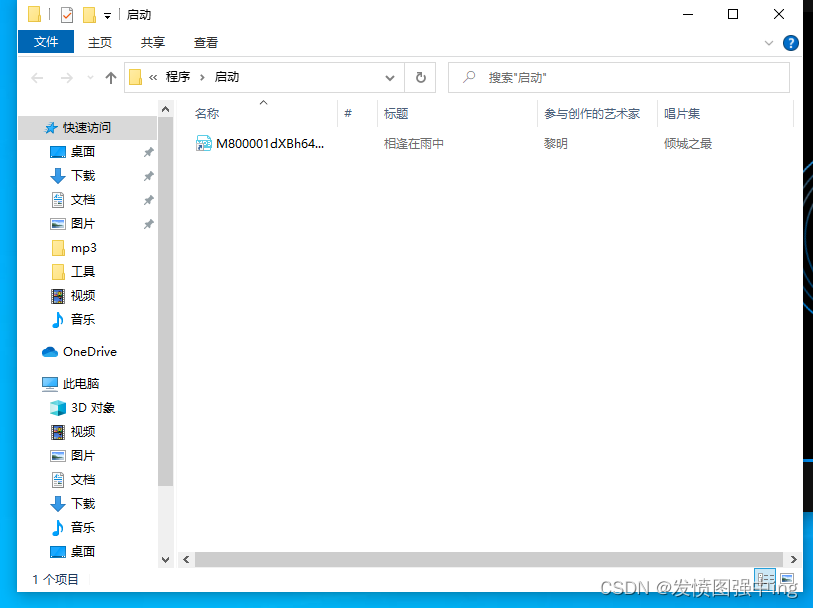
Task: Click the horizontal scrollbar right arrow
Action: pos(793,559)
